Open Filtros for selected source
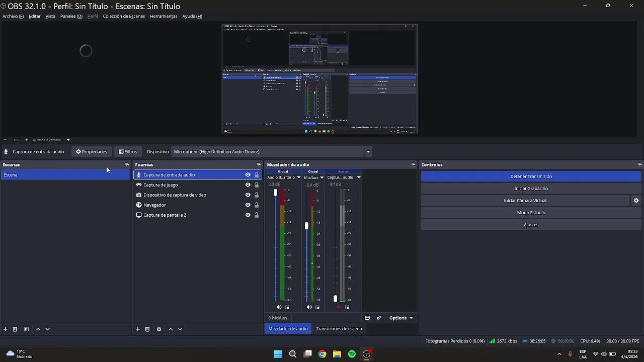This screenshot has width=644, height=362. point(128,152)
